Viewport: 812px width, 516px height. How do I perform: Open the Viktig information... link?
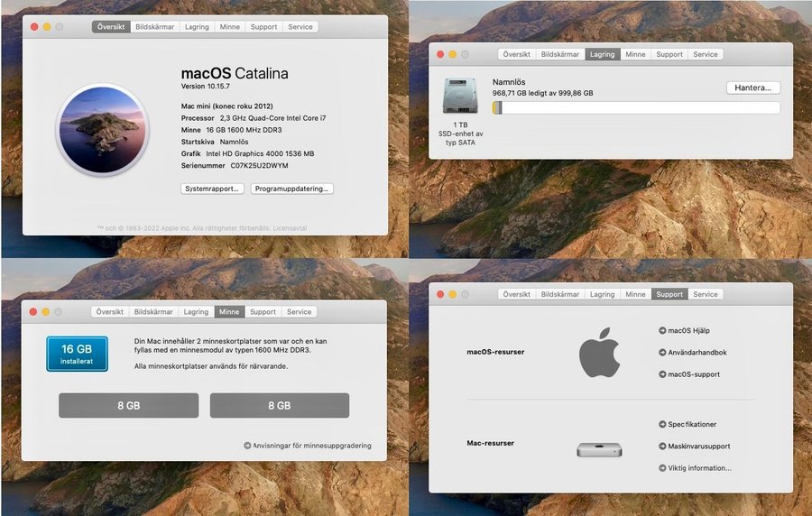(x=699, y=468)
